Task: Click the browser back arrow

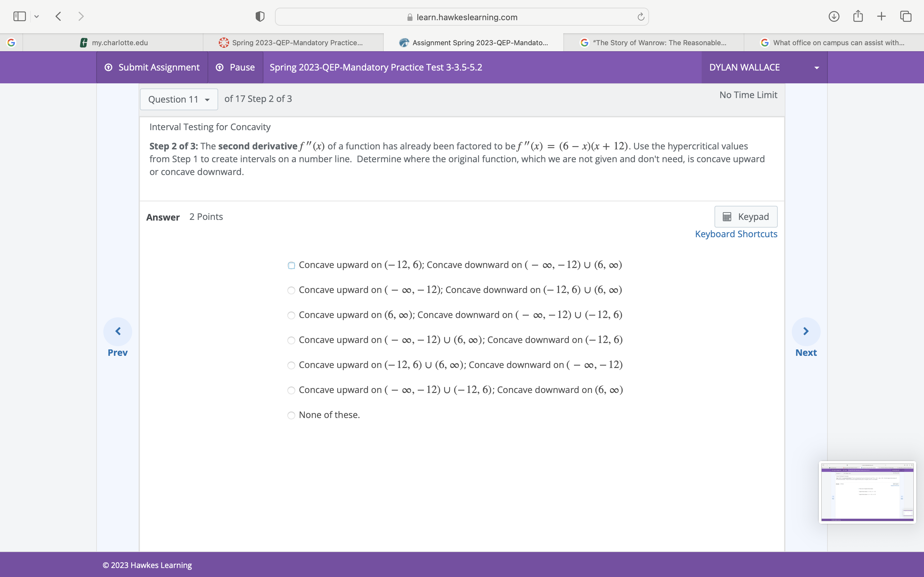Action: point(58,16)
